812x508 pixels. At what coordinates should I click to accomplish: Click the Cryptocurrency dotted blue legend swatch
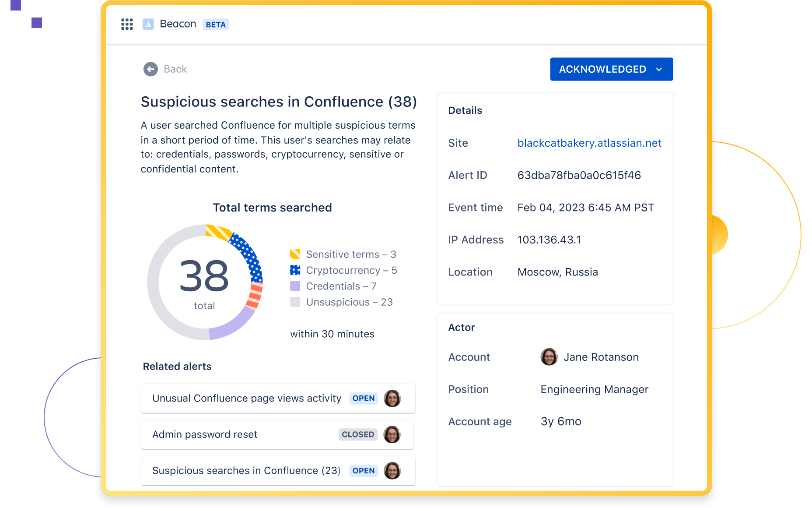click(295, 270)
